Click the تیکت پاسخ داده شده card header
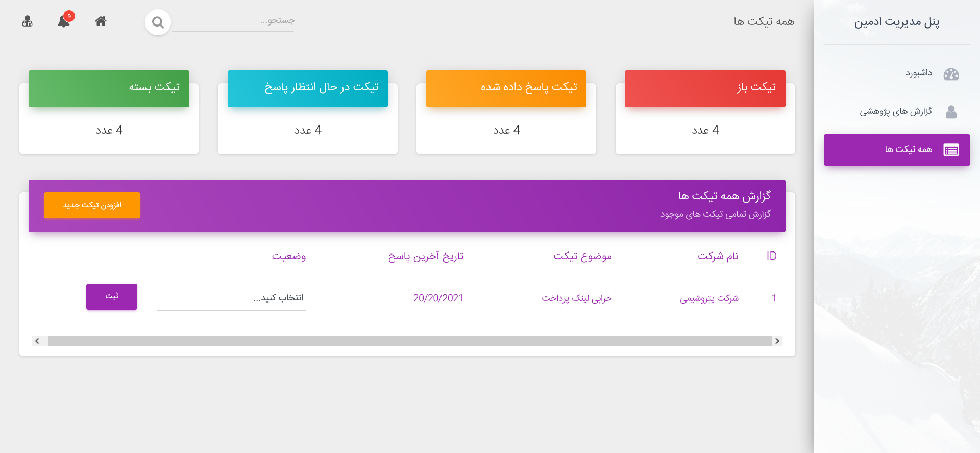This screenshot has height=453, width=980. (x=506, y=88)
